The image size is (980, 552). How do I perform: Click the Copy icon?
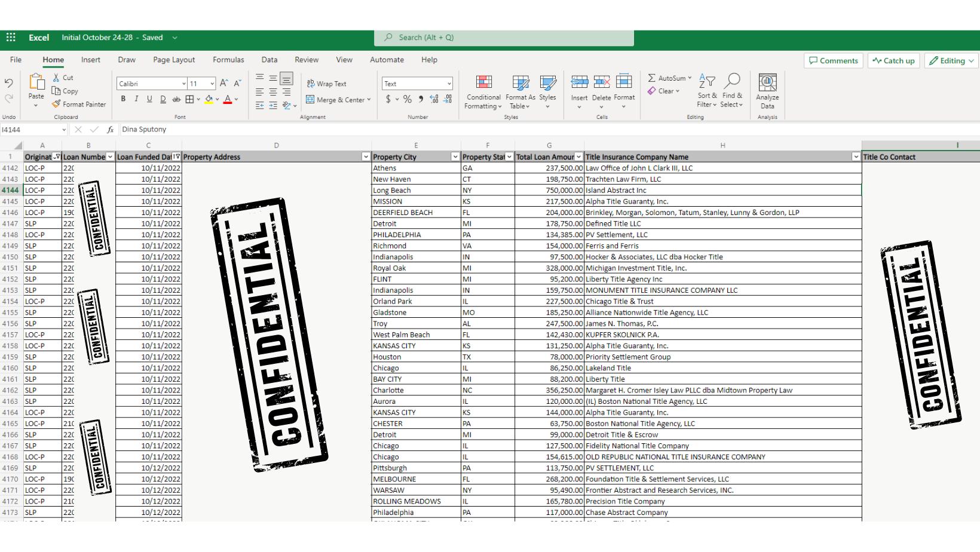click(x=56, y=91)
